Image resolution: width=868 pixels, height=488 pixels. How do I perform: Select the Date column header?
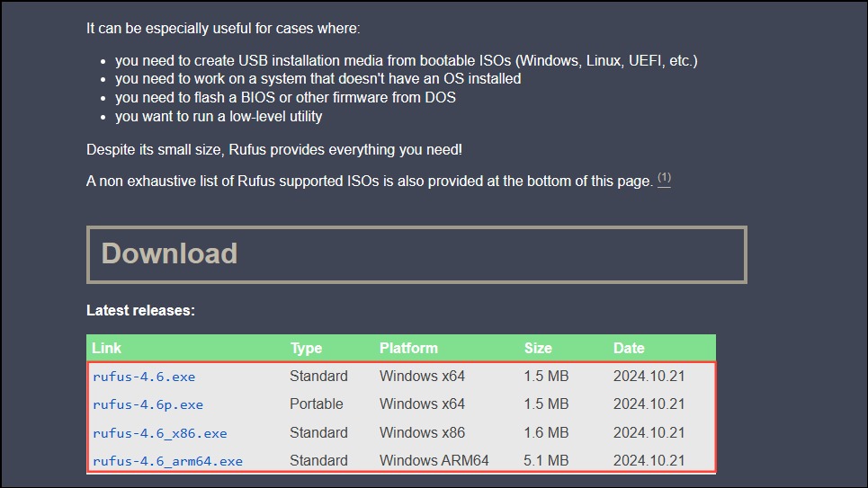[x=629, y=348]
